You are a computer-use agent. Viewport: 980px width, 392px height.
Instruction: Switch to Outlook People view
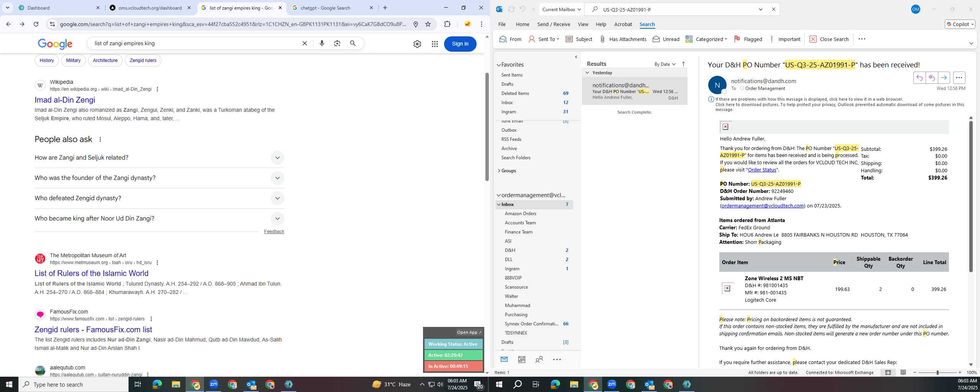(539, 359)
